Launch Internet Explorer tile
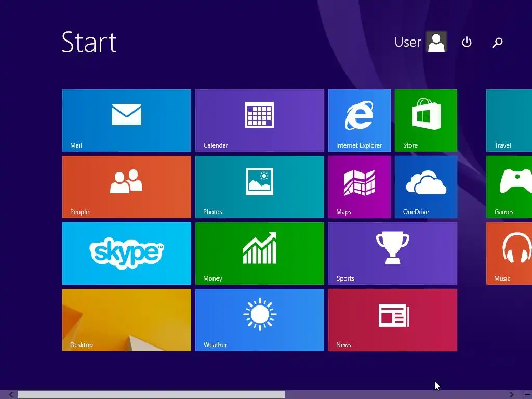532x399 pixels. [x=360, y=121]
